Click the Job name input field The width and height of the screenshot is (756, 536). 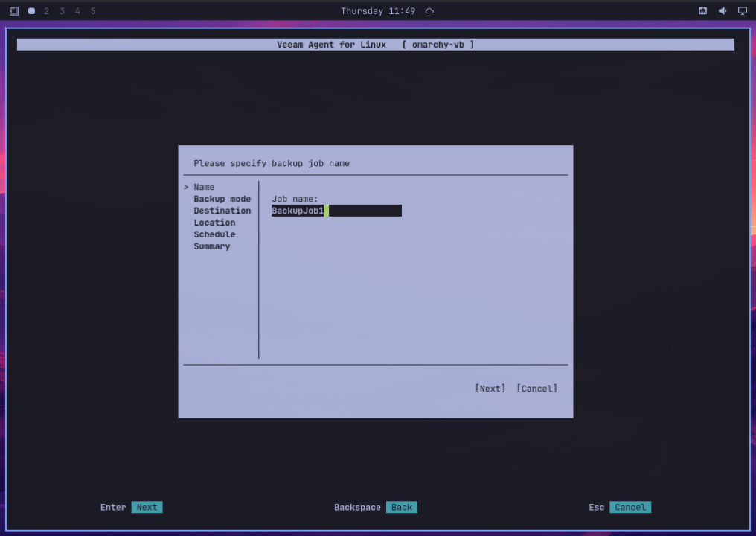click(x=336, y=211)
